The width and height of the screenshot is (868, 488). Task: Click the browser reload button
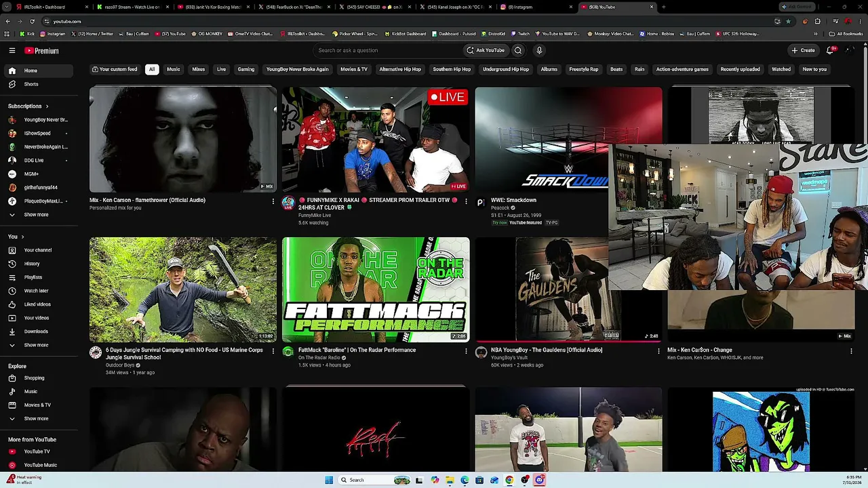pyautogui.click(x=32, y=21)
